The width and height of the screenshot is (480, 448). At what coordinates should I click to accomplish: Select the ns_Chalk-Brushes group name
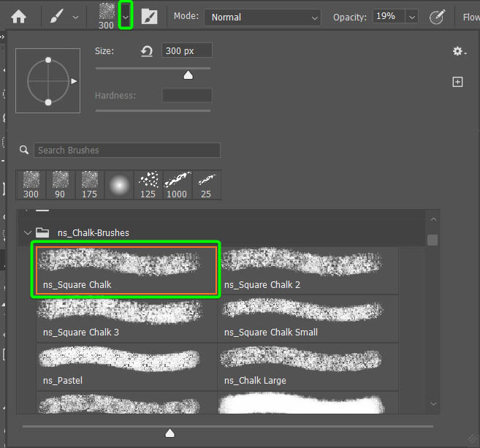point(94,233)
